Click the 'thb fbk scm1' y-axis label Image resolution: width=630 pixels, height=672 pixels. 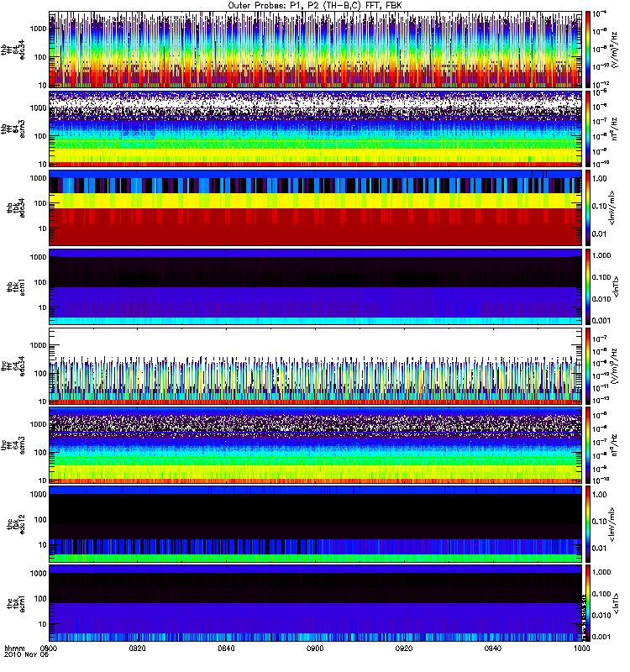[16, 286]
